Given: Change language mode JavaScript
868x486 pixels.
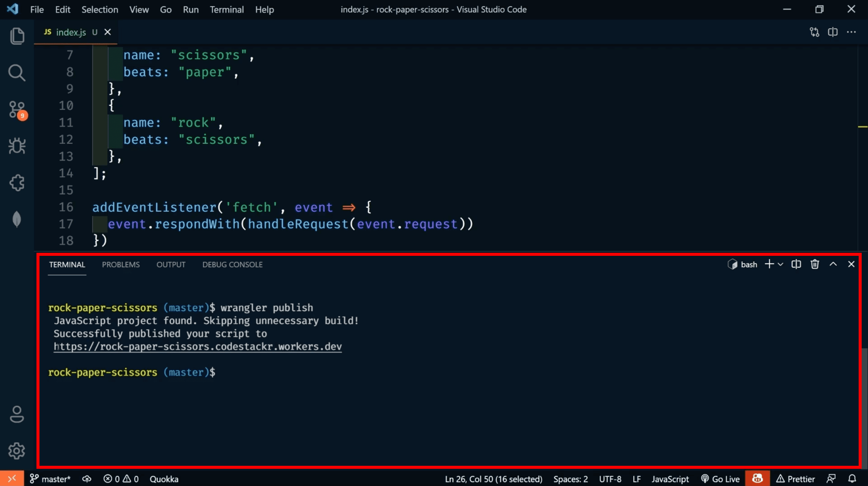Looking at the screenshot, I should pyautogui.click(x=670, y=479).
